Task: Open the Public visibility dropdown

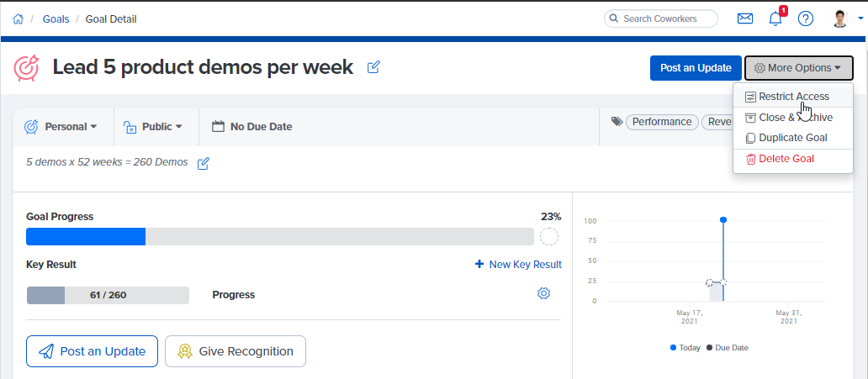Action: pos(154,126)
